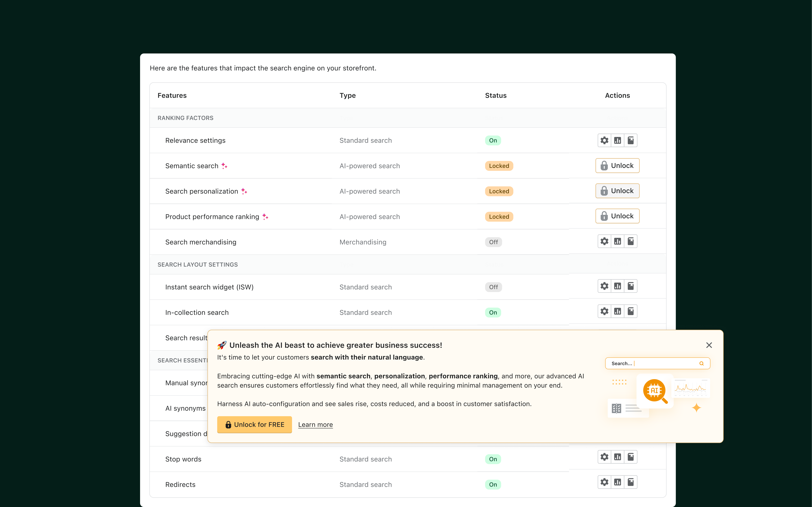Click the Off status of Search merchandising

493,242
